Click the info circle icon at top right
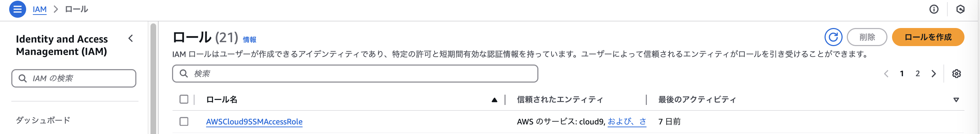 (x=934, y=9)
